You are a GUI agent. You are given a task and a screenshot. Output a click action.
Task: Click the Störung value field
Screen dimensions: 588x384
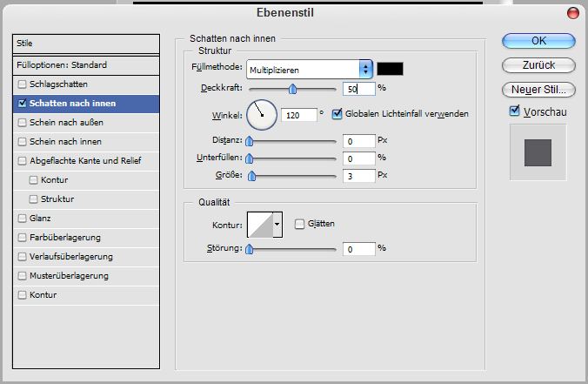point(359,249)
